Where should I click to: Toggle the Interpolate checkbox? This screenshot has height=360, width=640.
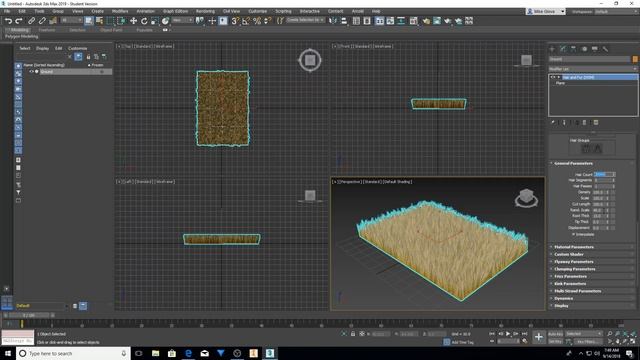click(x=573, y=235)
